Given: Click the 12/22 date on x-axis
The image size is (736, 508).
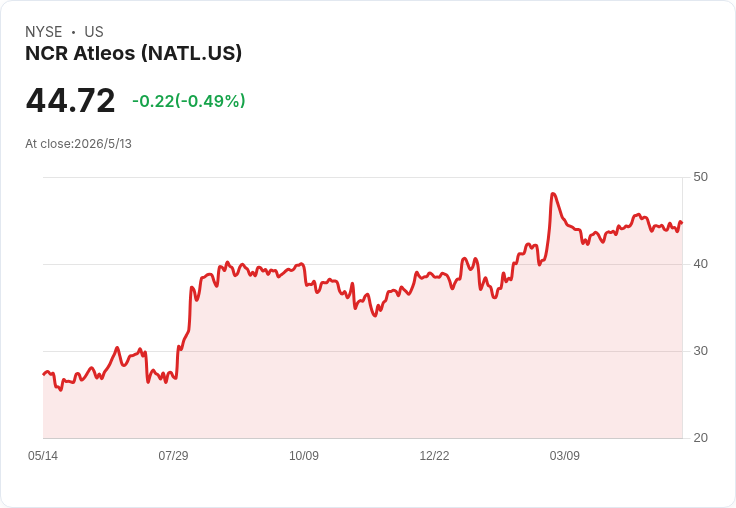Looking at the screenshot, I should [x=434, y=456].
